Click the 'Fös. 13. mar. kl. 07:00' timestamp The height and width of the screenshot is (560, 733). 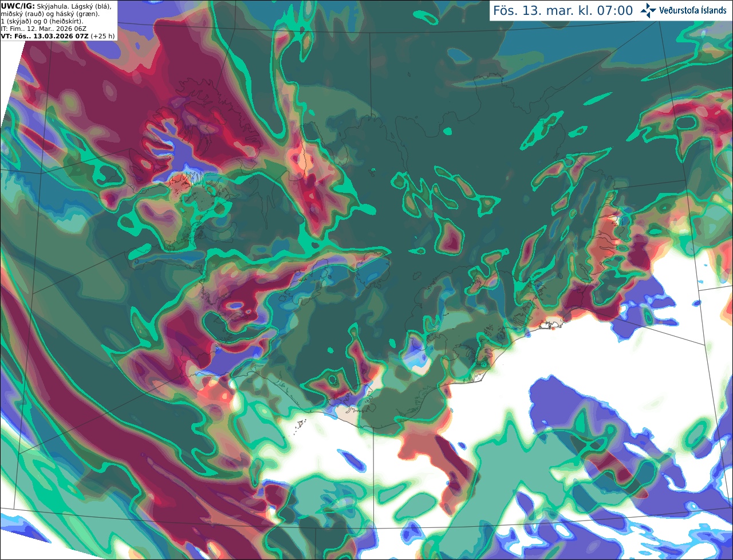(x=563, y=11)
